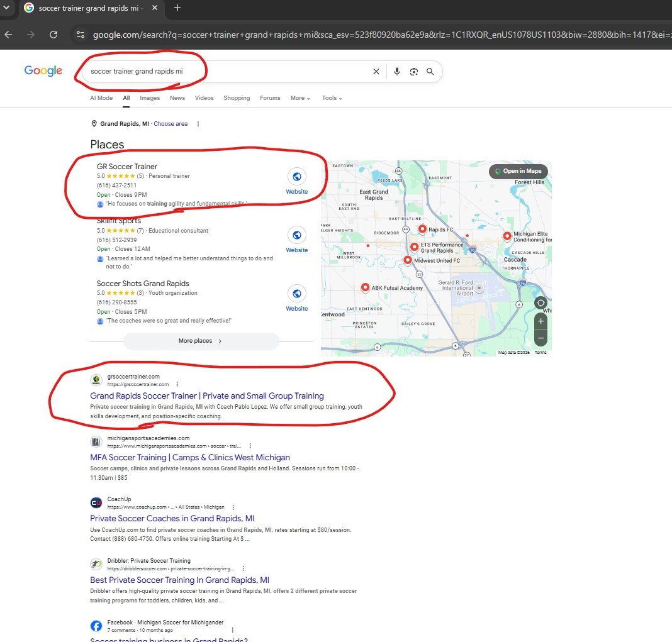Open GR Soccer Trainer website icon
This screenshot has height=642, width=672.
point(296,177)
